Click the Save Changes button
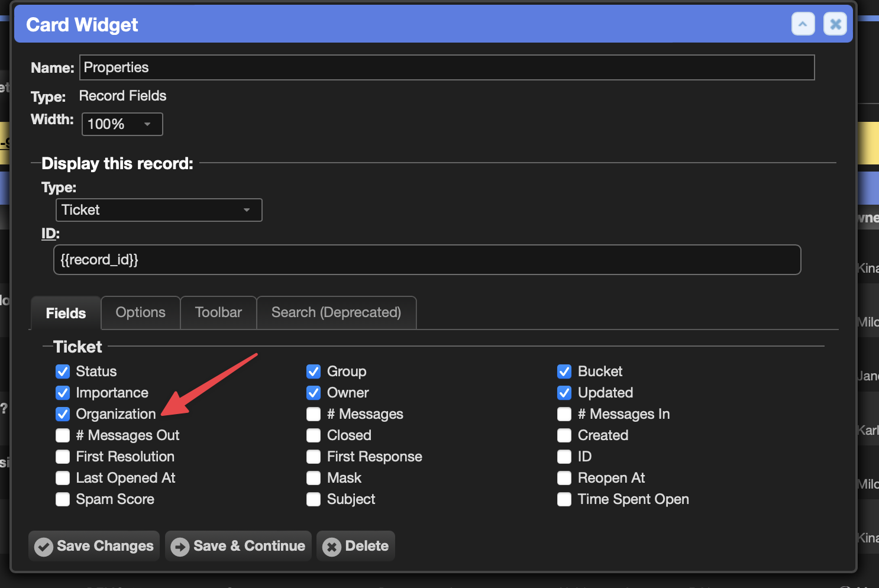The height and width of the screenshot is (588, 879). (x=93, y=546)
